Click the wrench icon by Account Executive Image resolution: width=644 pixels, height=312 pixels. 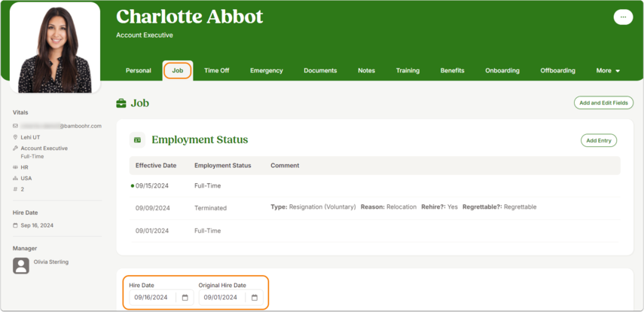(x=15, y=148)
